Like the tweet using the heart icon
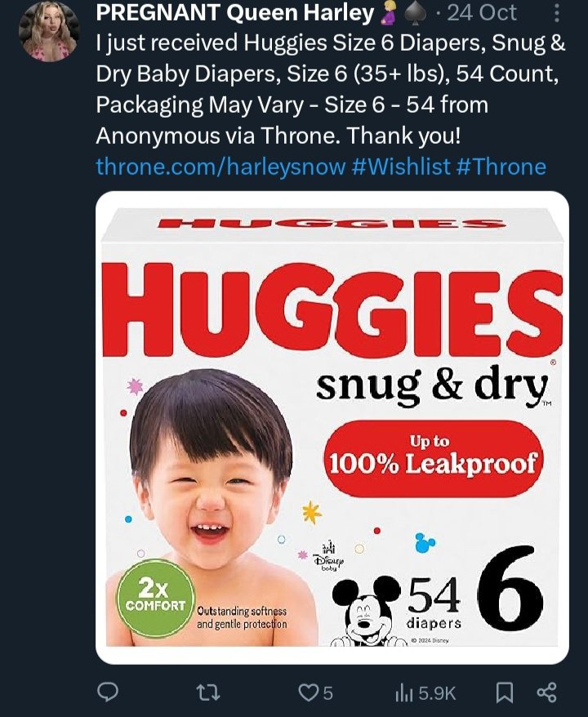 [x=308, y=693]
